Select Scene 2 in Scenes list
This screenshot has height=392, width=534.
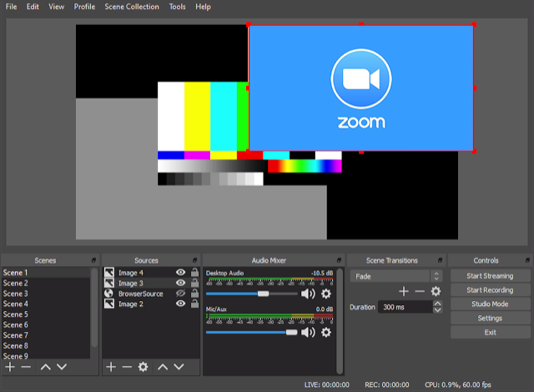coord(46,283)
